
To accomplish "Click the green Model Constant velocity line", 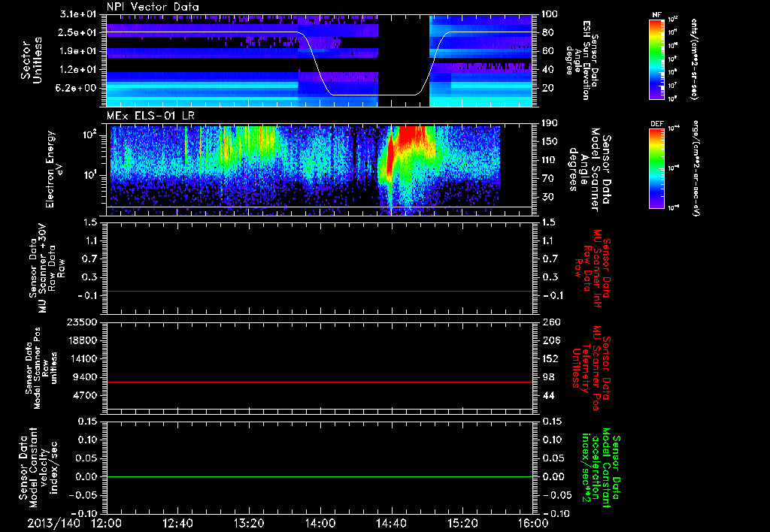I will (320, 476).
